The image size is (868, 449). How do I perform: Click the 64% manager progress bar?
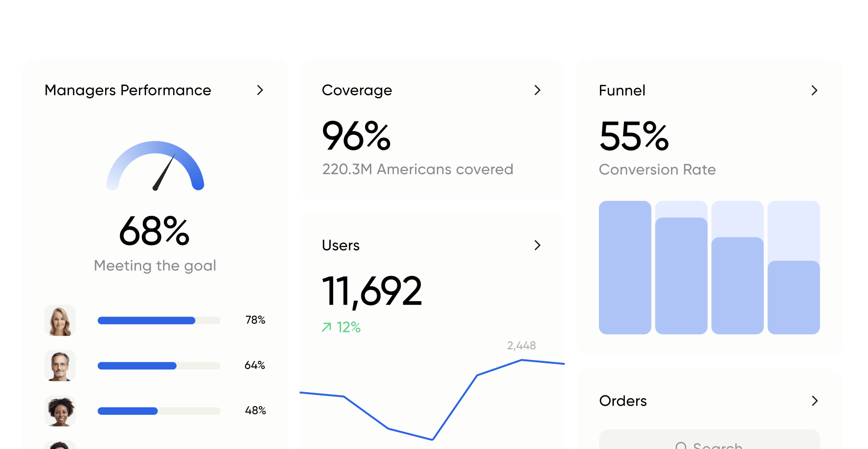(x=159, y=366)
